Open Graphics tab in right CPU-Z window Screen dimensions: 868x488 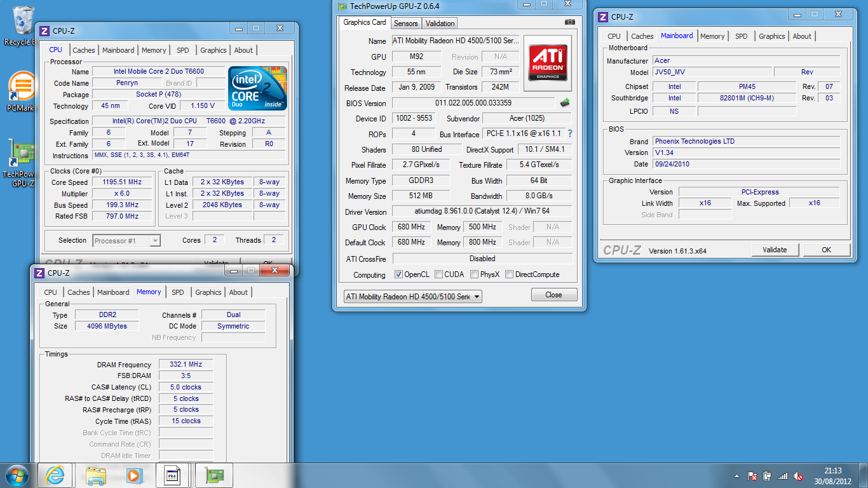point(771,36)
